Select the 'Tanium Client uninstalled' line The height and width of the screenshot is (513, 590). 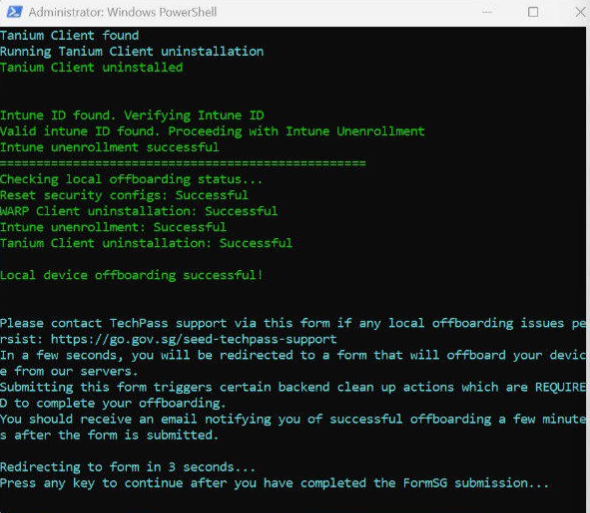[x=91, y=67]
